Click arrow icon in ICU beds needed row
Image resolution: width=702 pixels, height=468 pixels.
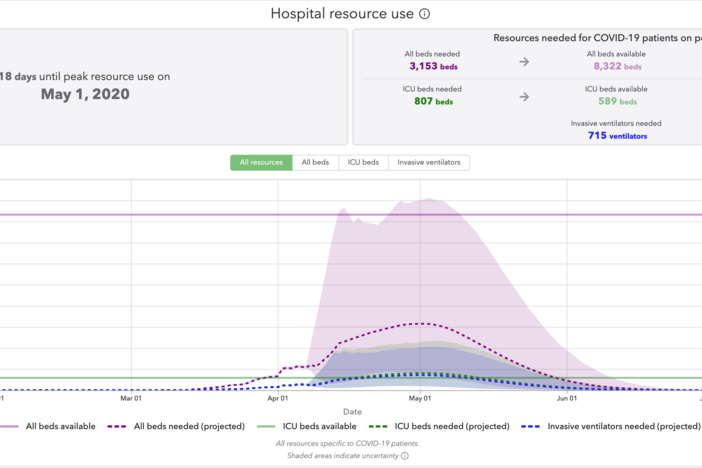pos(524,97)
